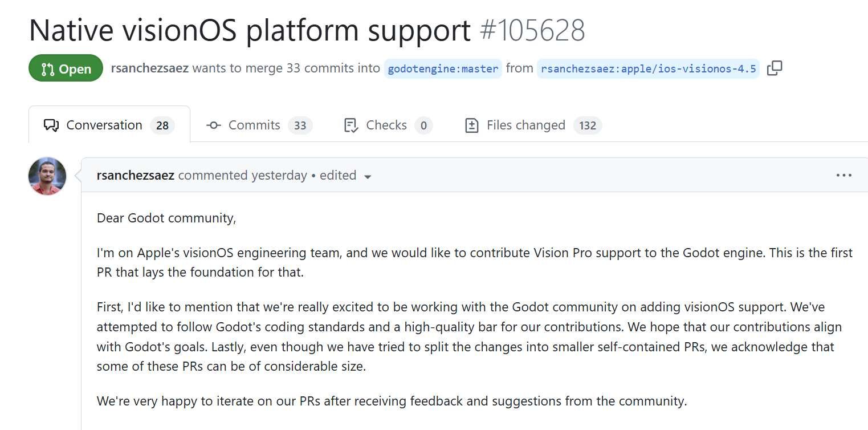
Task: Open the godotengine:master branch label
Action: (443, 68)
